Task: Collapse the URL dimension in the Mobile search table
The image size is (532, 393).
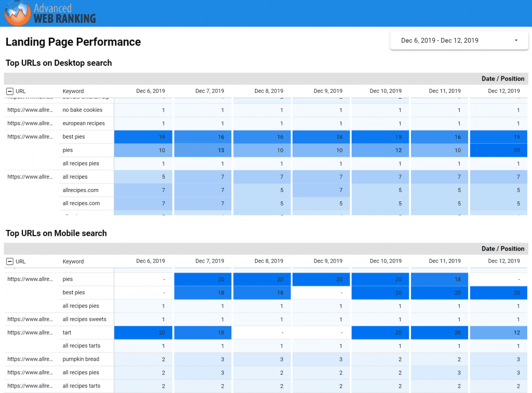Action: tap(10, 262)
